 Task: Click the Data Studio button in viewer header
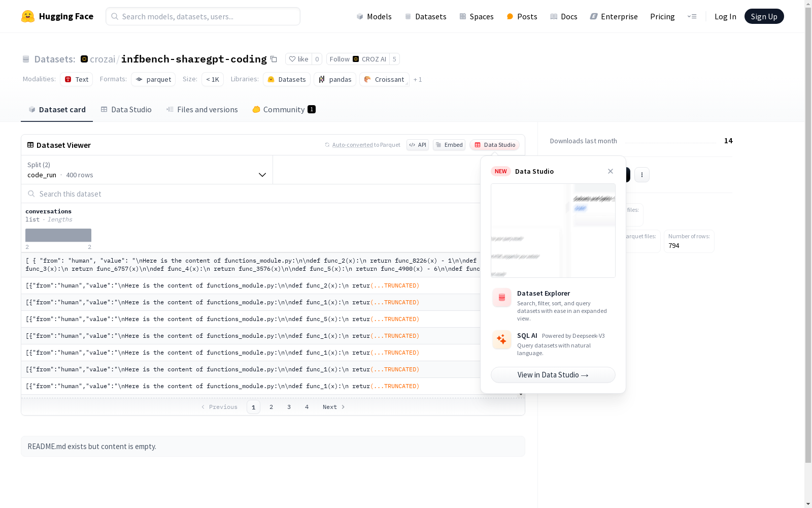click(x=494, y=145)
